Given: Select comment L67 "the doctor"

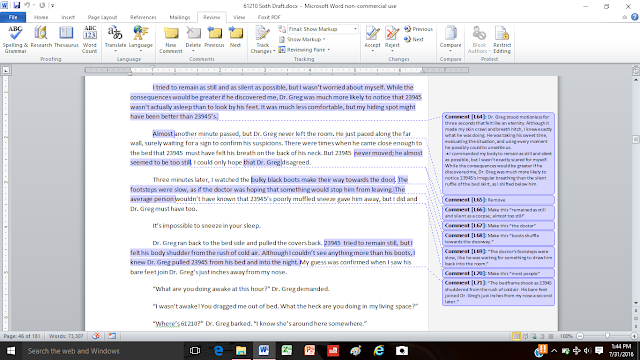Looking at the screenshot, I should coord(498,225).
